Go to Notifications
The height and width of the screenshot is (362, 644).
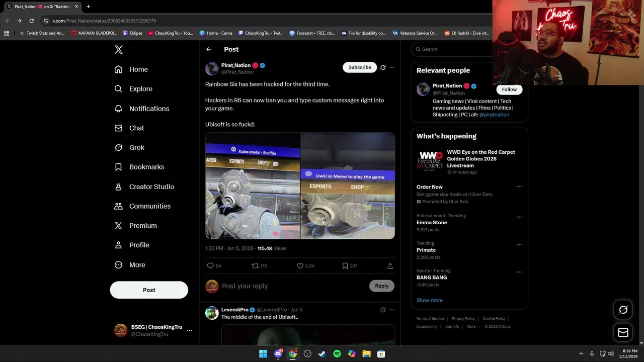[142, 109]
